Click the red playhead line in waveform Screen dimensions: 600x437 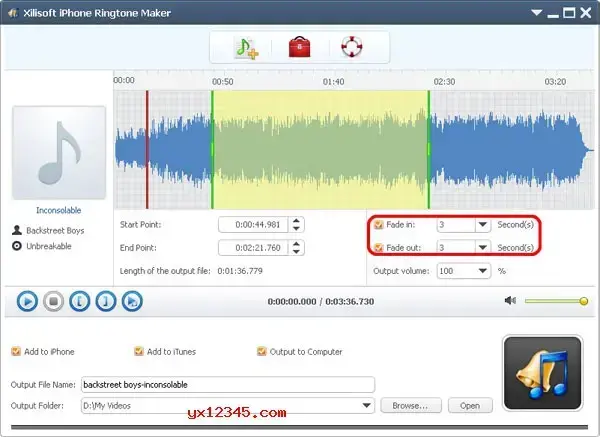tap(147, 150)
